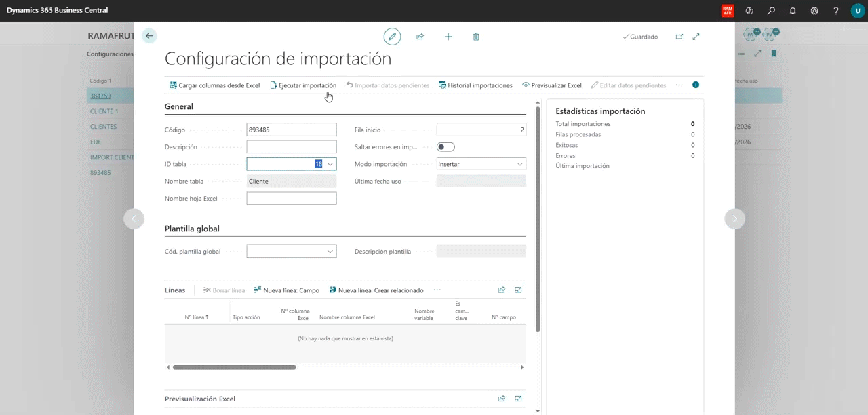Open the Settings gear in top bar
Viewport: 868px width, 415px height.
(x=814, y=11)
